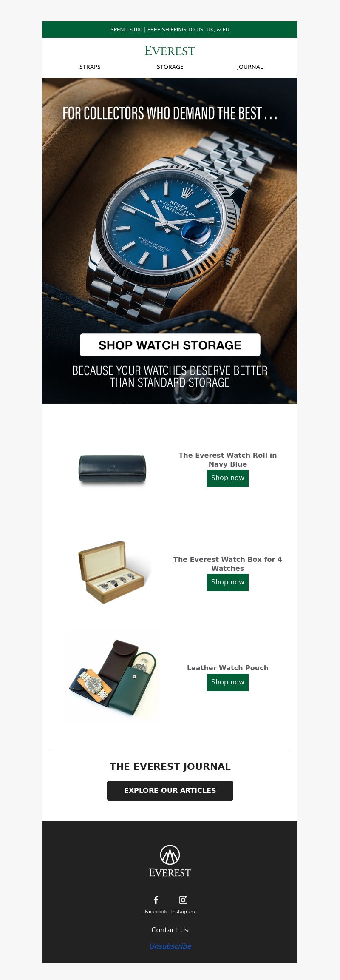Open the Journal menu item
Image resolution: width=340 pixels, height=980 pixels.
pyautogui.click(x=250, y=67)
